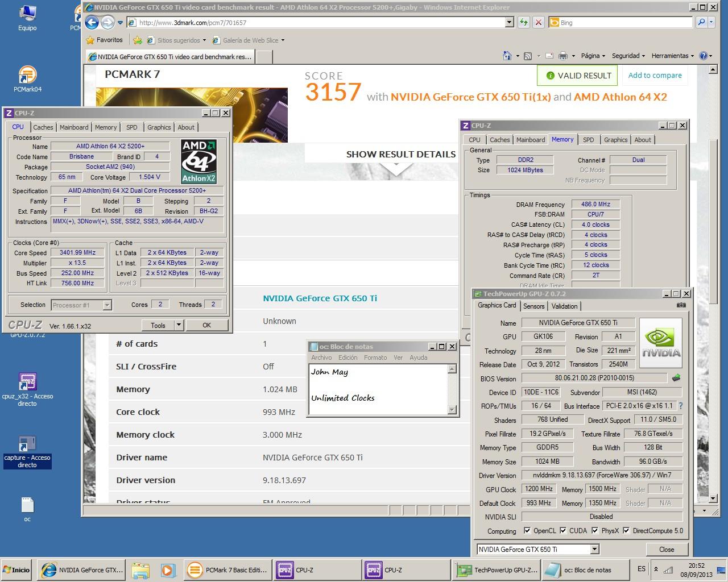The image size is (728, 582).
Task: Open NVIDIA GeForce GTX 650 Ti link
Action: (320, 298)
